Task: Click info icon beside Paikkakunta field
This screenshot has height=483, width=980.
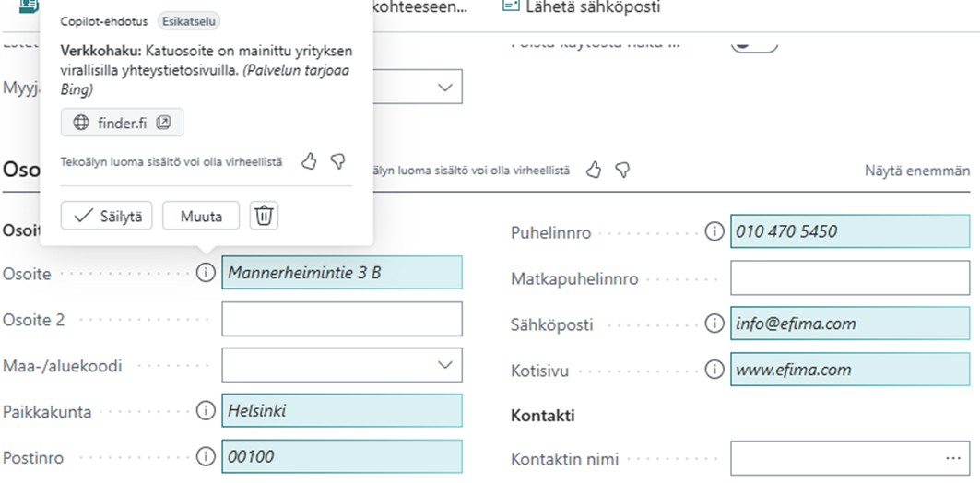Action: coord(206,411)
